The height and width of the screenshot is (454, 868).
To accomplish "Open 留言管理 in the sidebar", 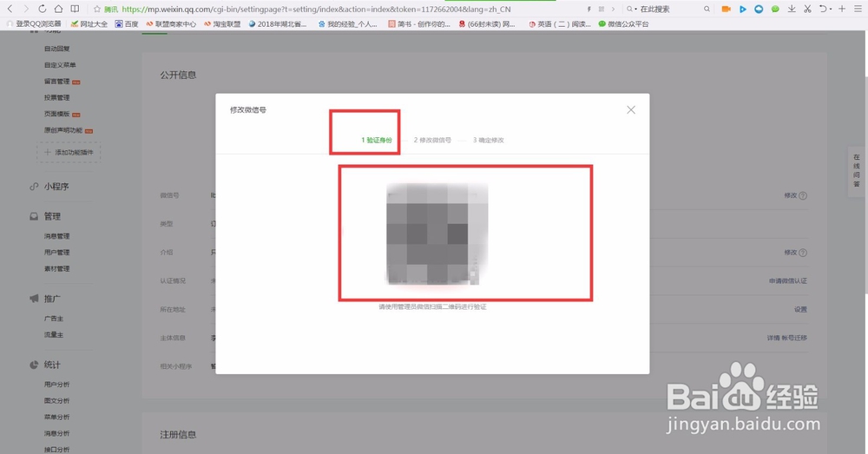I will pyautogui.click(x=57, y=82).
